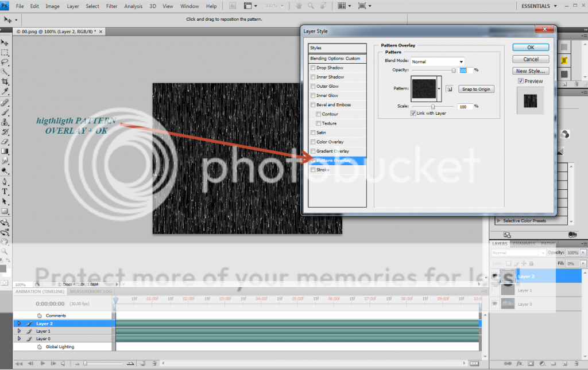588x370 pixels.
Task: Hide Layer 0 using its eye icon
Action: point(494,304)
